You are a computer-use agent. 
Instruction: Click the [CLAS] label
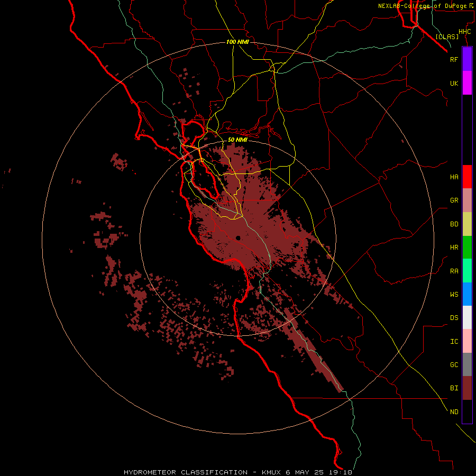tap(447, 36)
